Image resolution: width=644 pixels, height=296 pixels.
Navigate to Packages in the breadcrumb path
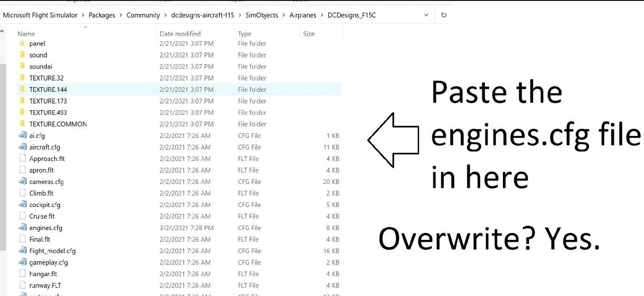[x=102, y=15]
